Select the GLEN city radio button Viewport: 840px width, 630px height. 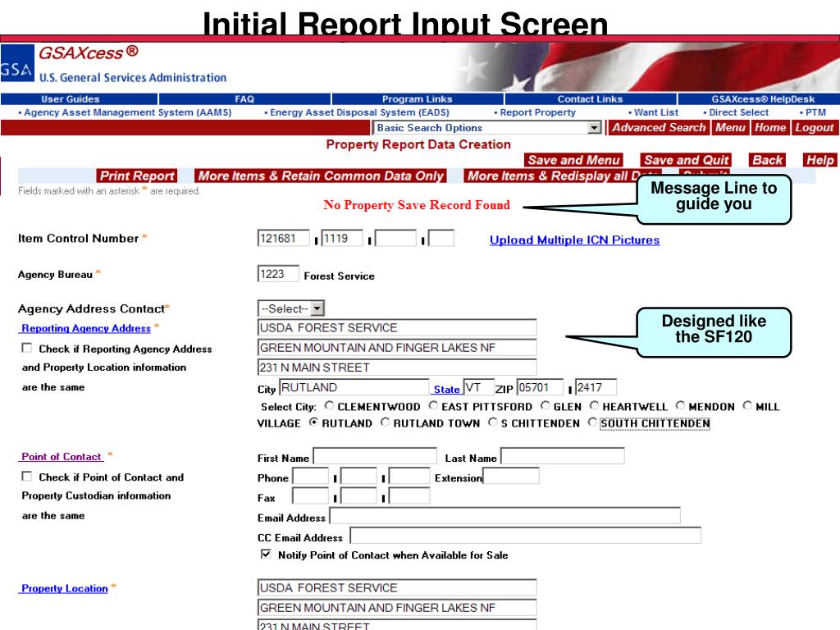pyautogui.click(x=546, y=405)
